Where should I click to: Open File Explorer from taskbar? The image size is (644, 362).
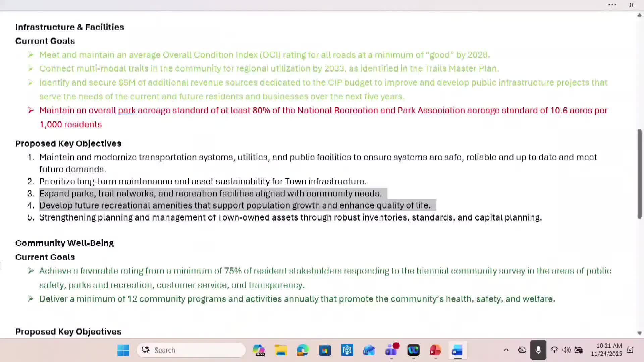coord(281,350)
